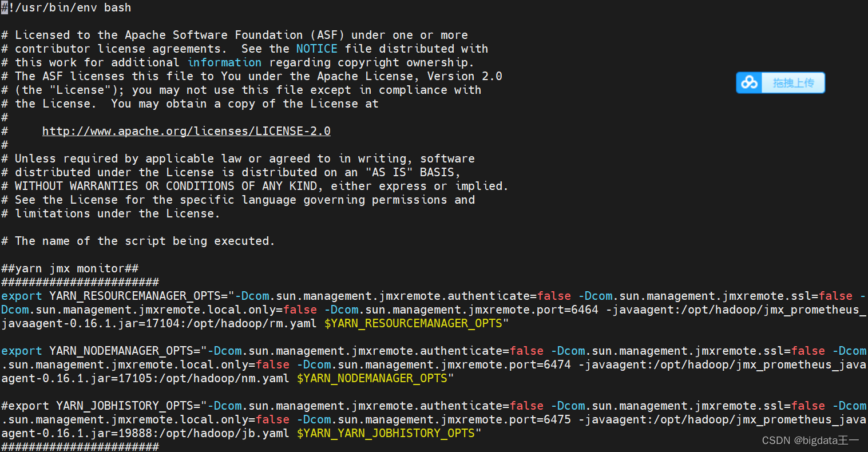Select the $YARN_YARN_JOBHISTORY_OPTS variable reference
This screenshot has width=868, height=452.
388,433
